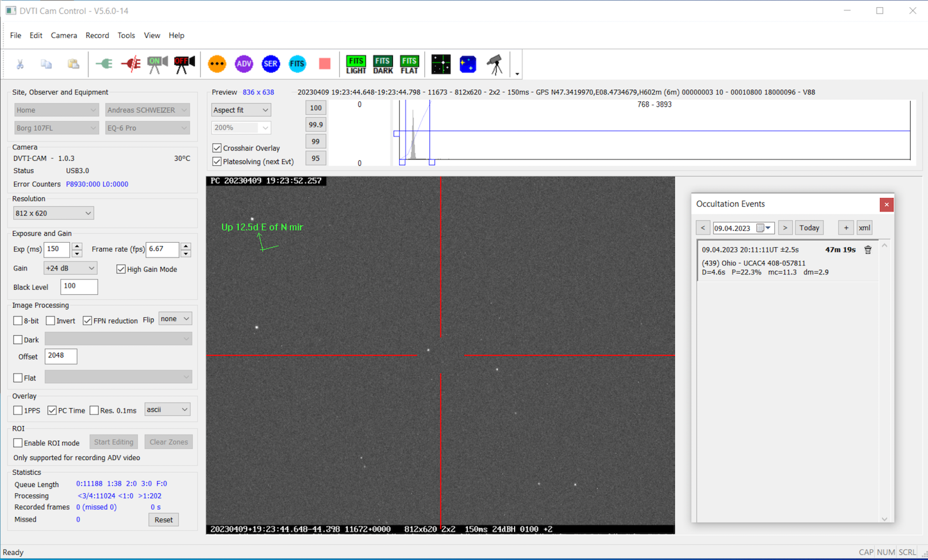Disable High Gain Mode checkbox
The width and height of the screenshot is (928, 560).
121,269
